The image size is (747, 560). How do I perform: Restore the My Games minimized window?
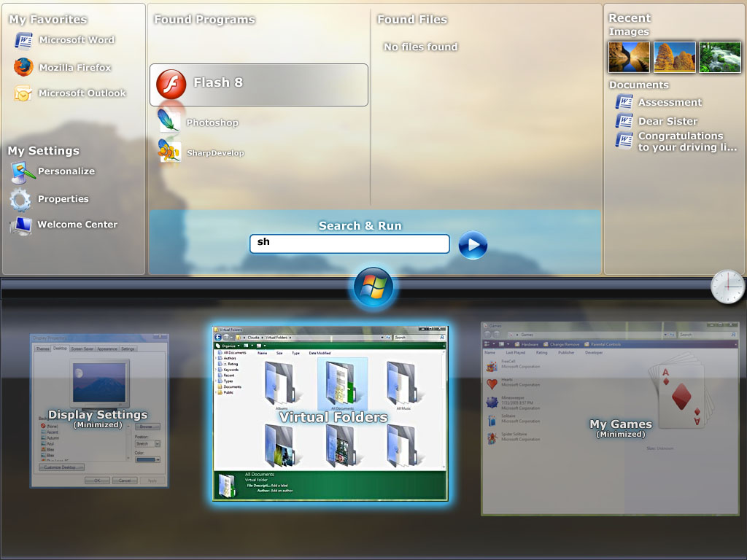click(x=610, y=418)
